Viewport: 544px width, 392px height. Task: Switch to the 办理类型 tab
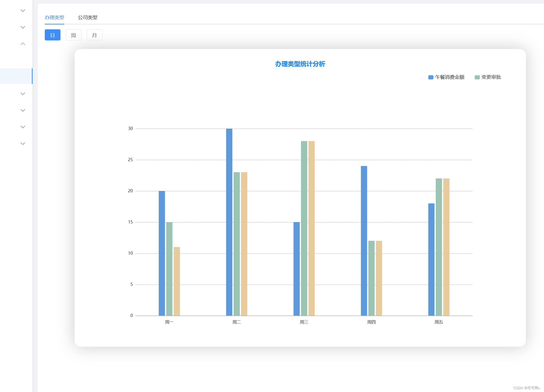(x=54, y=18)
